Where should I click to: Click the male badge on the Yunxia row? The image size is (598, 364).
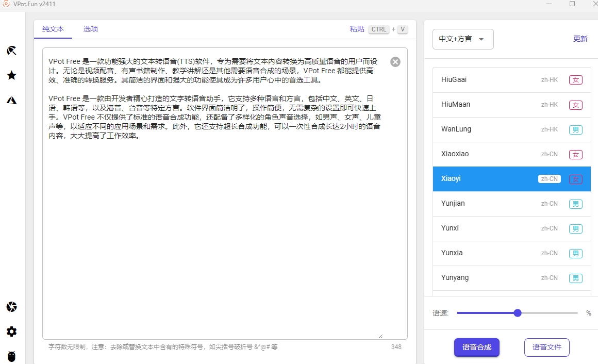575,253
